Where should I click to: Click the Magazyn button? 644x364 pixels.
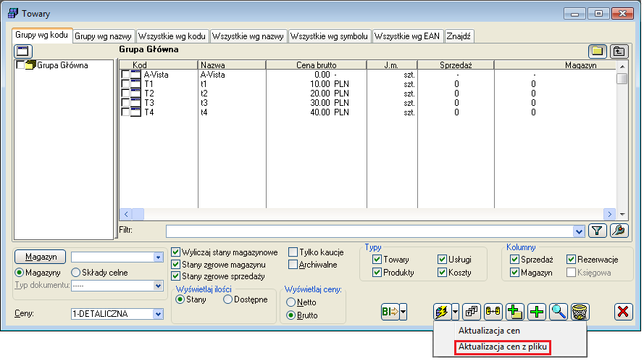41,257
